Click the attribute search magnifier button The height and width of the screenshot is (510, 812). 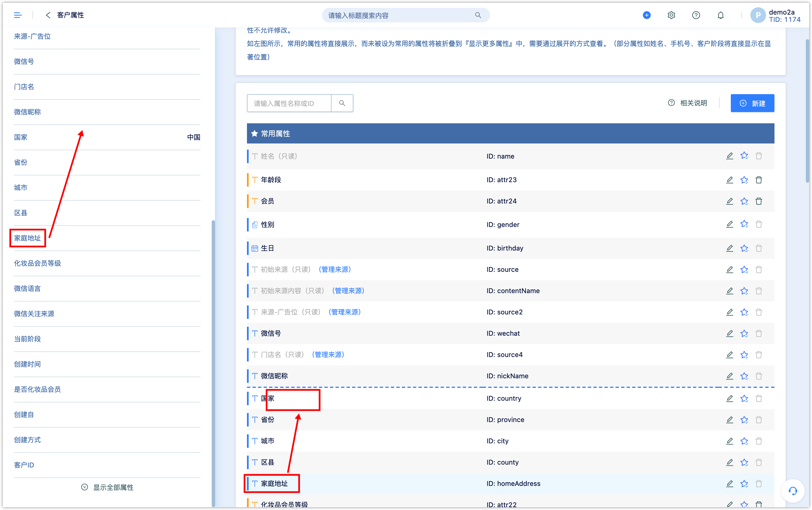coord(342,103)
